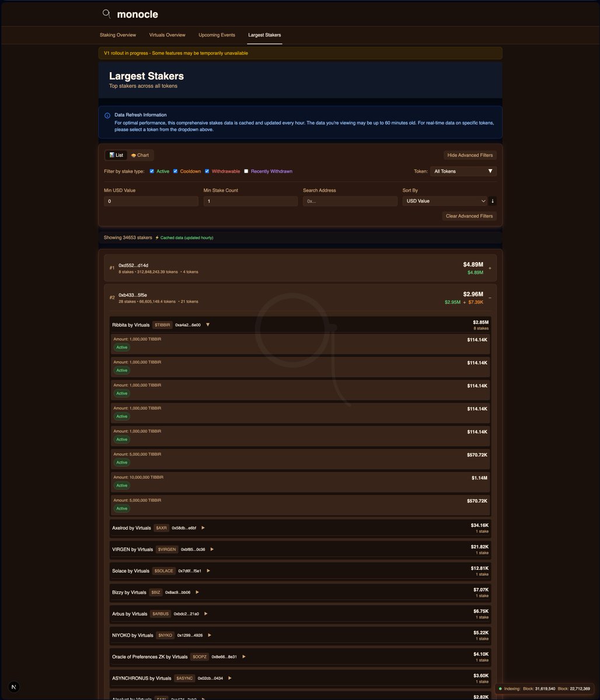Open the Sort By USD Value dropdown
This screenshot has width=600, height=700.
coord(445,201)
